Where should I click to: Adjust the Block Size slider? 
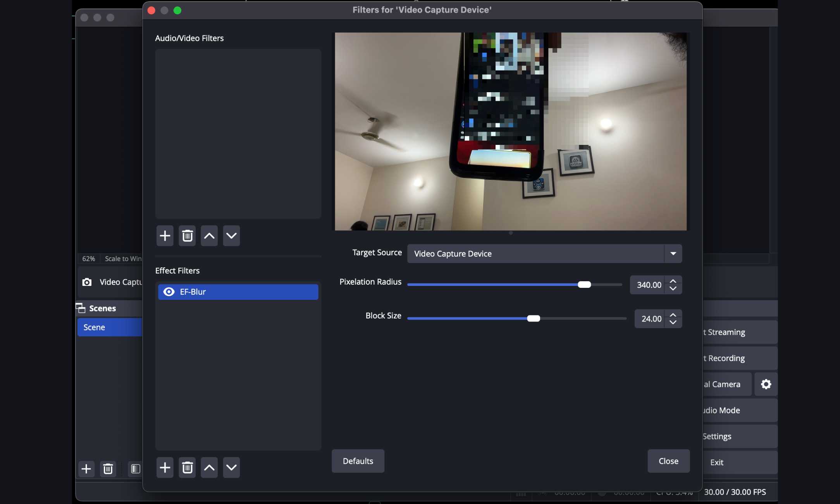click(534, 318)
